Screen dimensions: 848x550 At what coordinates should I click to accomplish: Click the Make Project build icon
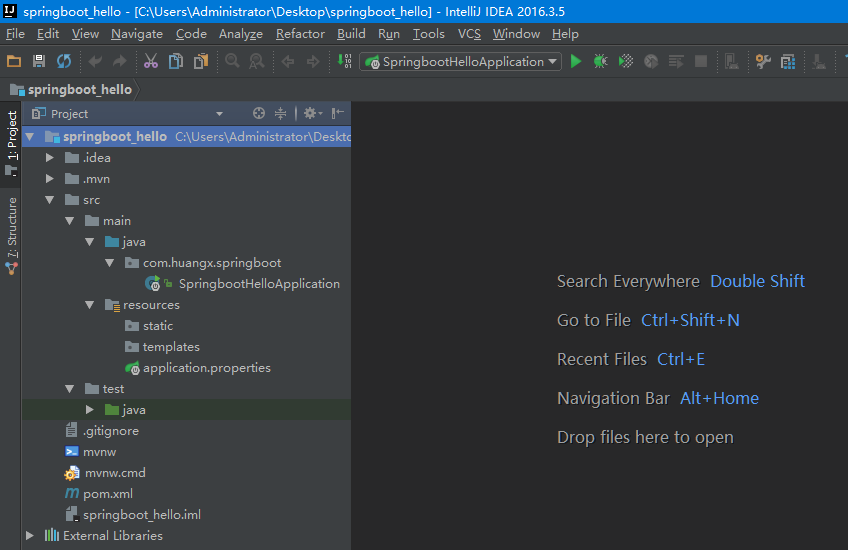pos(344,61)
